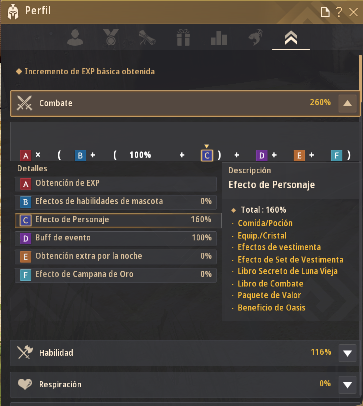The image size is (363, 406).
Task: Expand the Habilidad section arrow
Action: (x=347, y=353)
